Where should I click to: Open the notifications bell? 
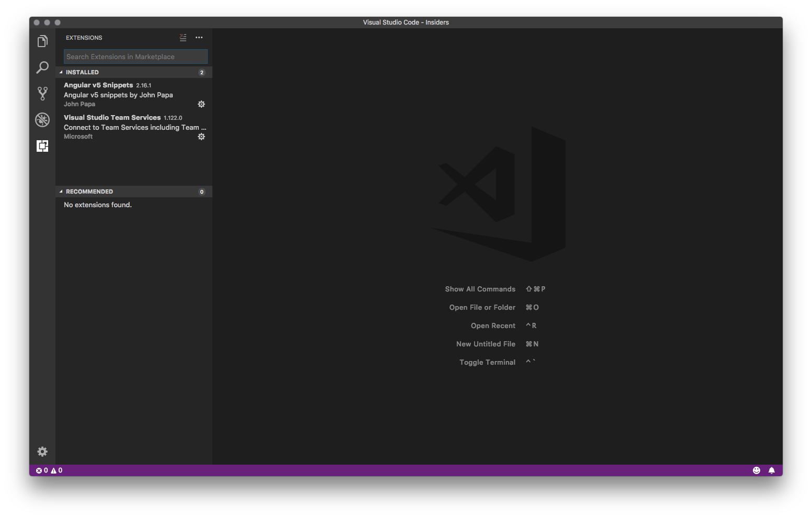(x=772, y=470)
